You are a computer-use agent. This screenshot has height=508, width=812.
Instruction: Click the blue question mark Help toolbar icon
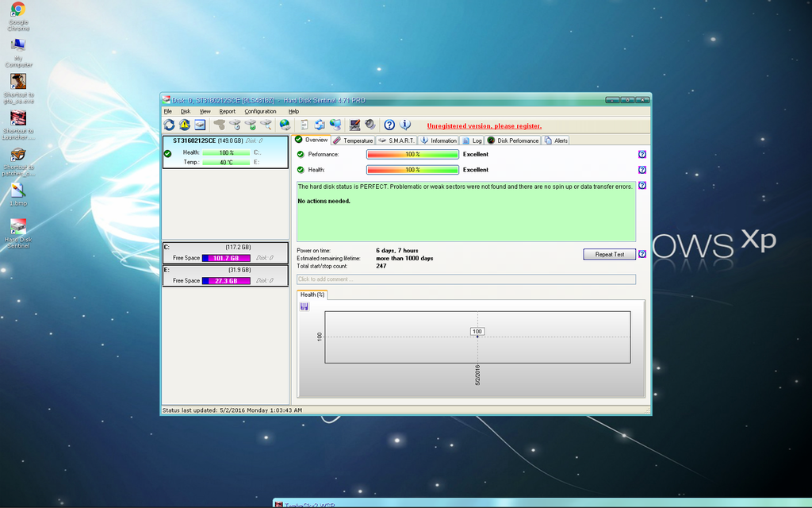click(389, 125)
